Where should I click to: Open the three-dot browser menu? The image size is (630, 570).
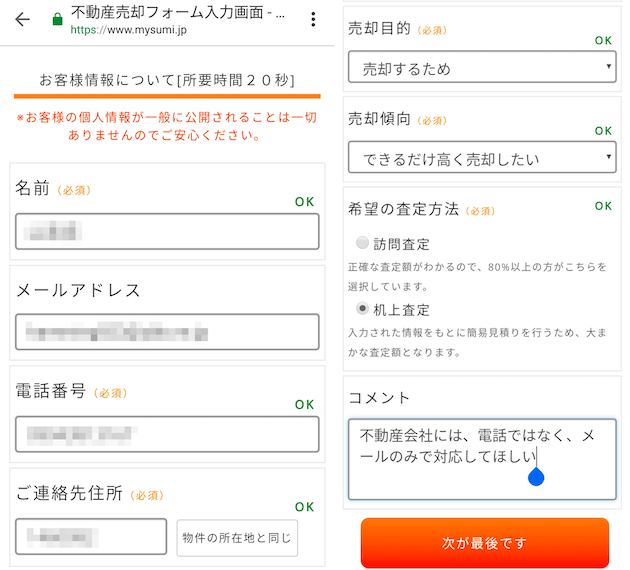coord(313,19)
